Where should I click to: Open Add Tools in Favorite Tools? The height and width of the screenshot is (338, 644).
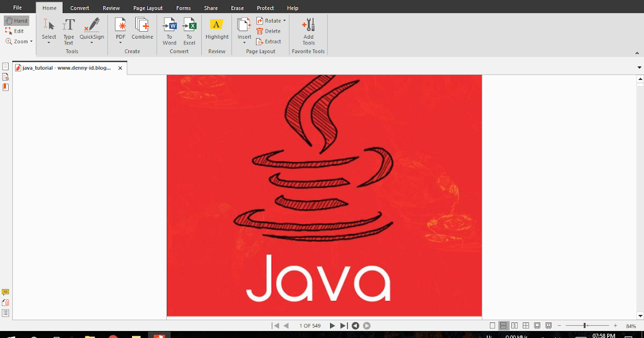coord(309,31)
